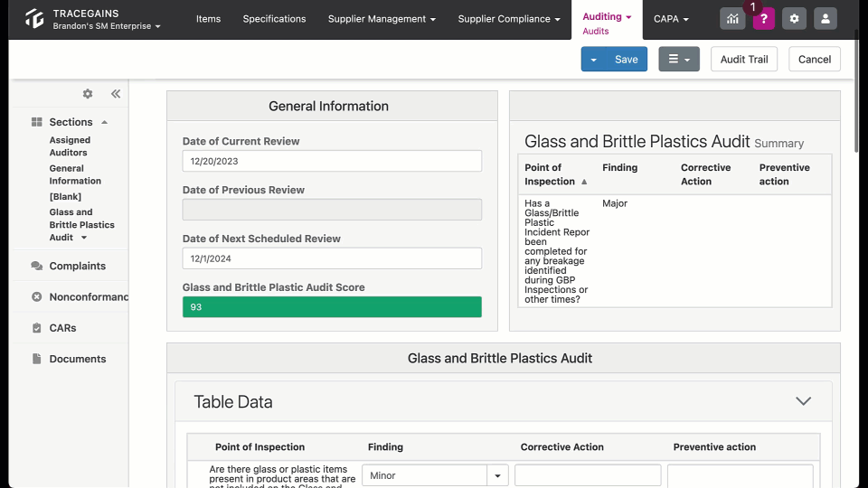Open the Supplier Management menu
Viewport: 868px width, 488px height.
click(x=382, y=19)
